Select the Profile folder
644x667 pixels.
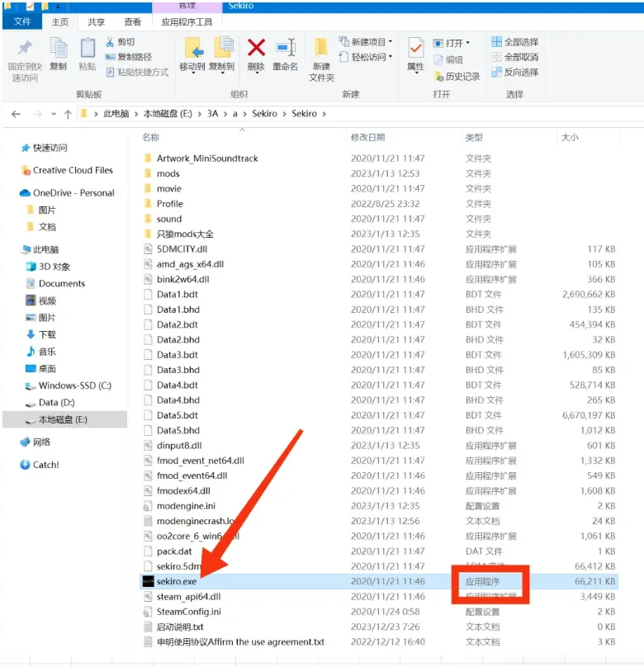(170, 204)
